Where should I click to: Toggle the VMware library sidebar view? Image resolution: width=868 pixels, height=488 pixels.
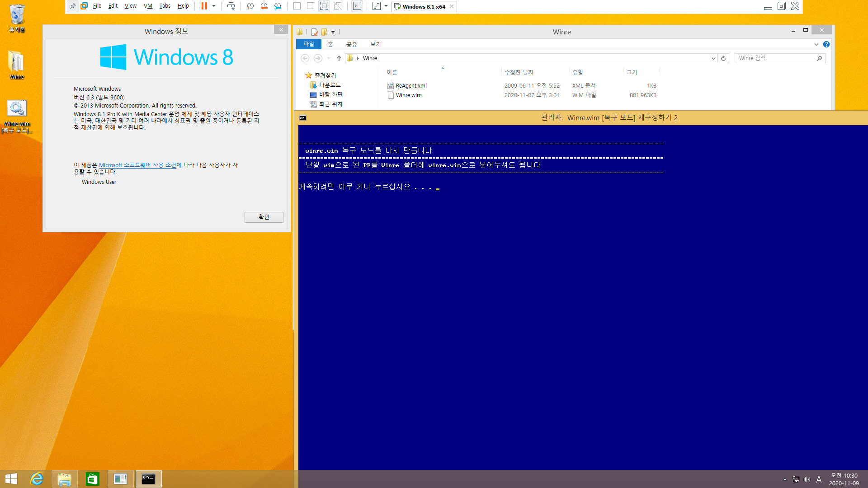297,6
